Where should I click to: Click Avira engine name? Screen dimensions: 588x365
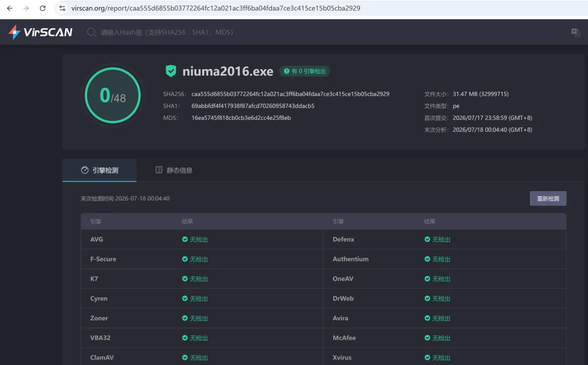(340, 318)
